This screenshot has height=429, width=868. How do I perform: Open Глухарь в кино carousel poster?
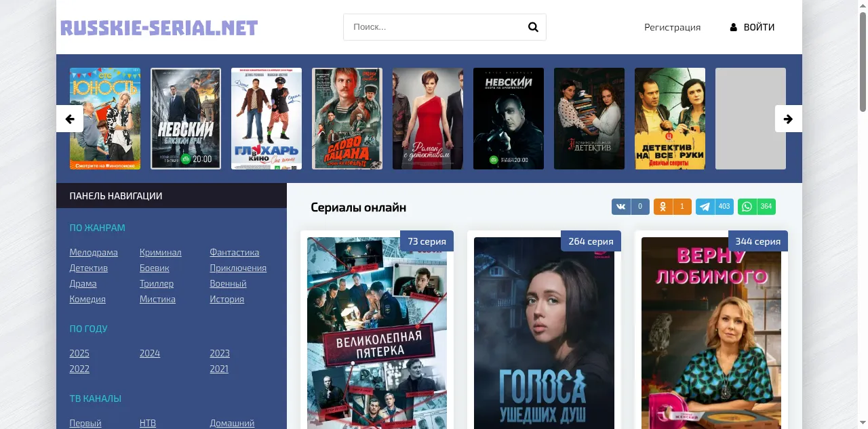click(267, 119)
